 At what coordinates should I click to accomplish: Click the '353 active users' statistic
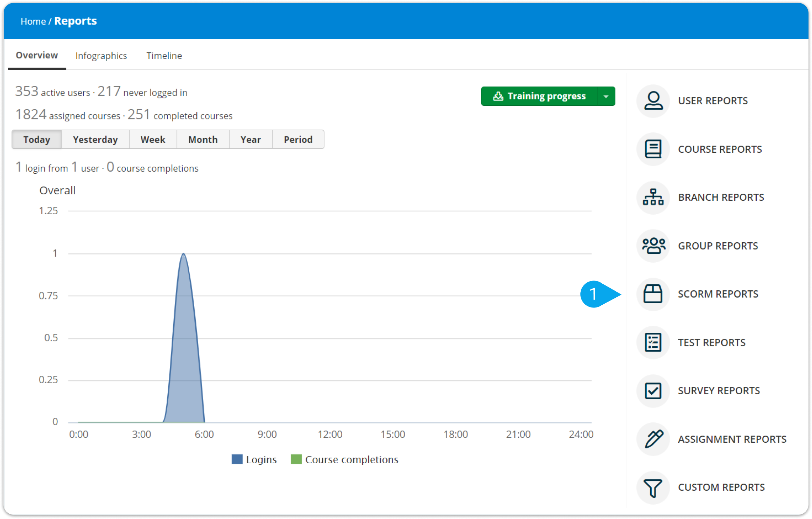[52, 92]
